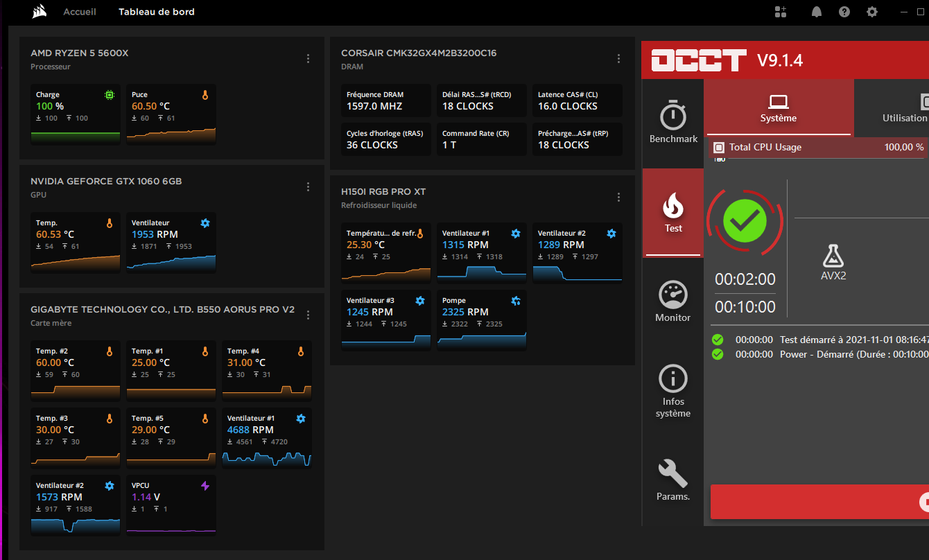Viewport: 929px width, 560px height.
Task: Click the 4688 RPM Ventilateur #1 reading
Action: tap(250, 430)
